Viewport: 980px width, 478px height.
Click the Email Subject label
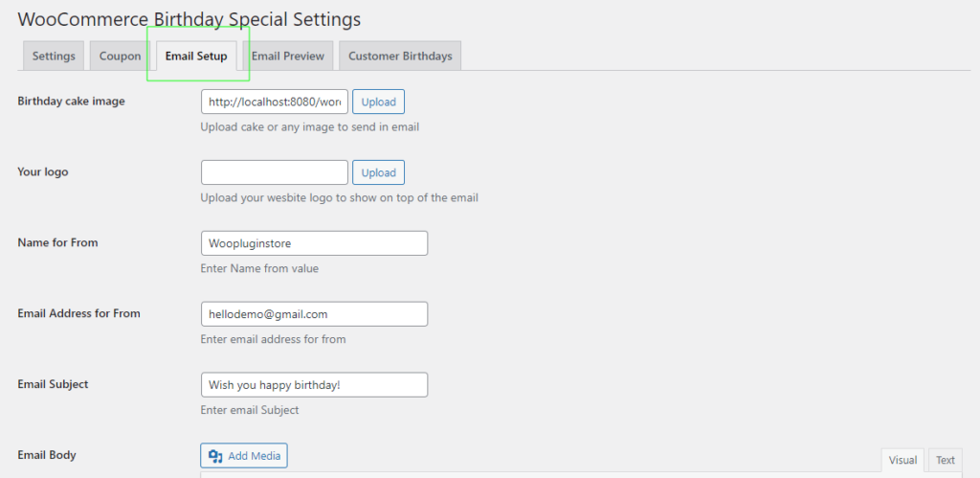pyautogui.click(x=54, y=383)
